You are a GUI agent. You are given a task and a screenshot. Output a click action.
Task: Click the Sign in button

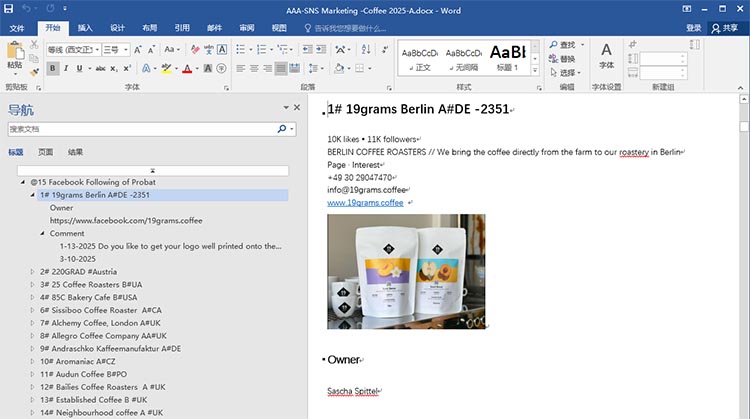694,28
